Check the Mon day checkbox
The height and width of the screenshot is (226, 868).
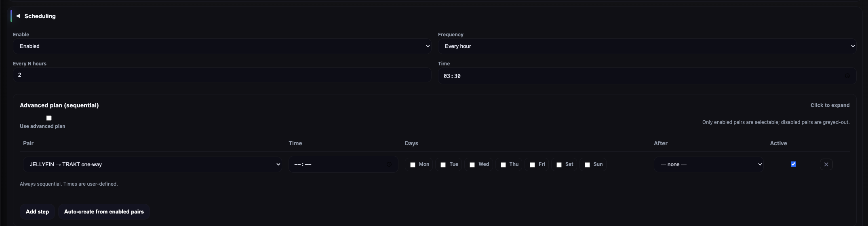[x=413, y=165]
